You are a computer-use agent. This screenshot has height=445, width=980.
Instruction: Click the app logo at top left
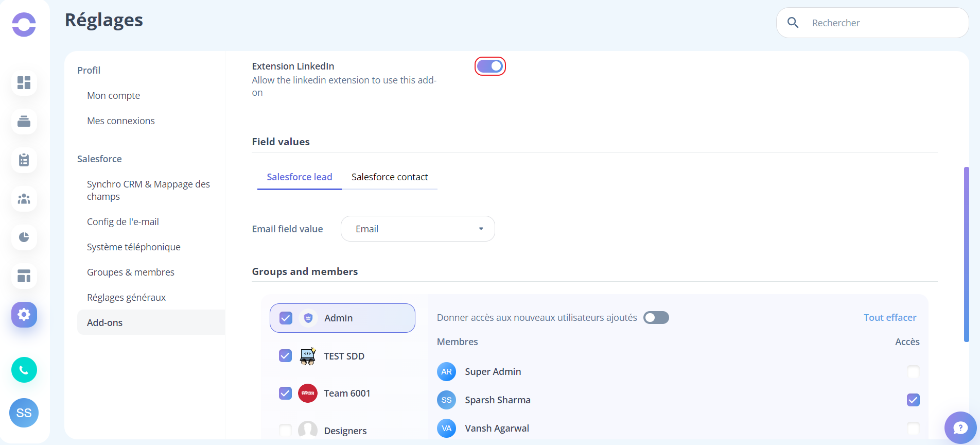tap(24, 24)
